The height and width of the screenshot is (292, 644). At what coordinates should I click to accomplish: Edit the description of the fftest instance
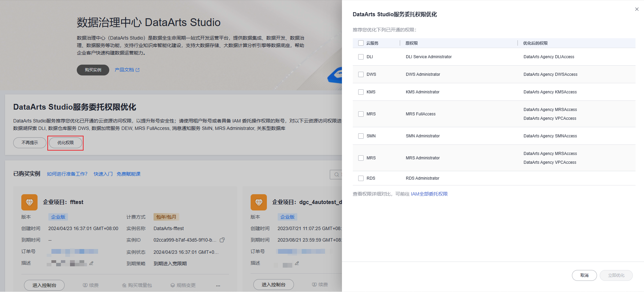tap(91, 263)
